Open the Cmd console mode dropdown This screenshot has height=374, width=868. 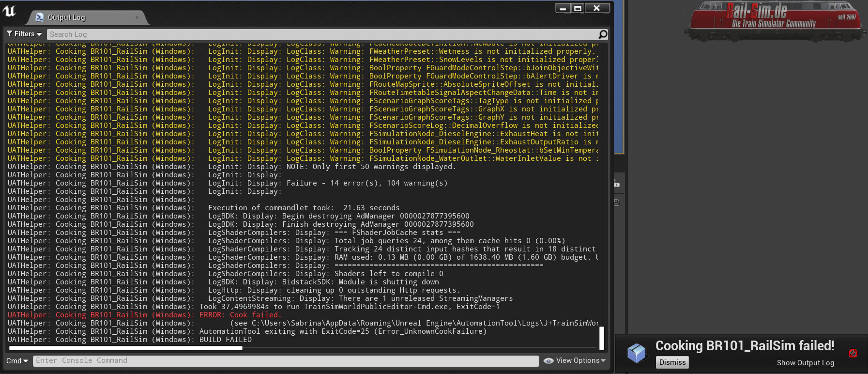[17, 360]
